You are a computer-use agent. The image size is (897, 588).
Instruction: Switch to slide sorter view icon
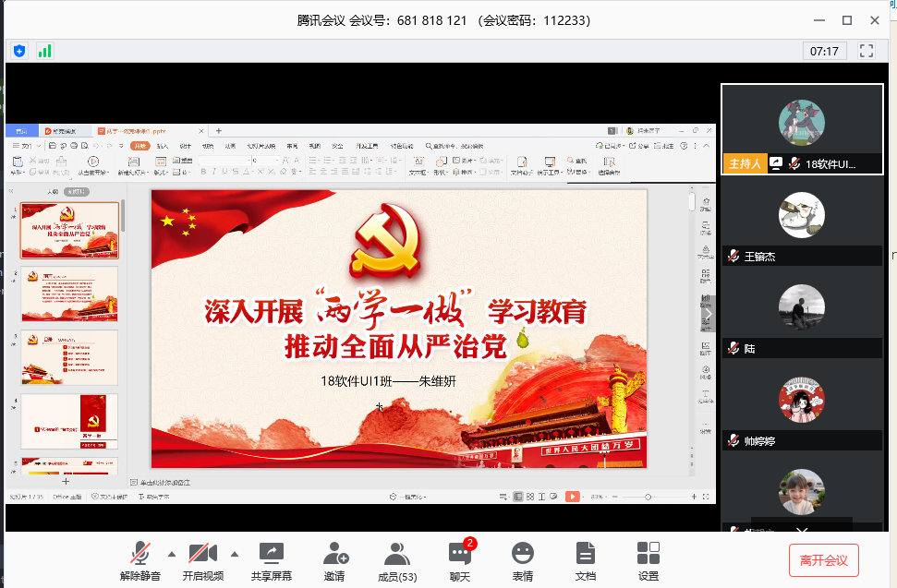click(x=530, y=497)
